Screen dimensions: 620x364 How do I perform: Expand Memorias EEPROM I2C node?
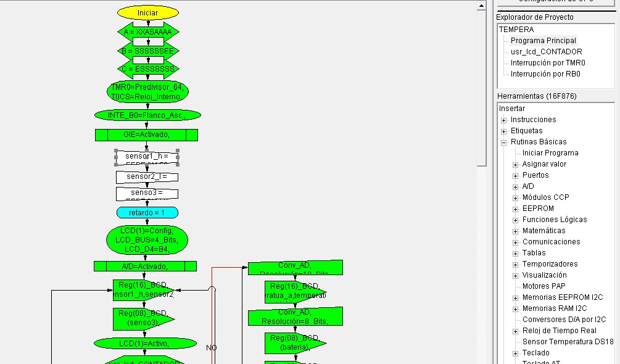click(516, 297)
